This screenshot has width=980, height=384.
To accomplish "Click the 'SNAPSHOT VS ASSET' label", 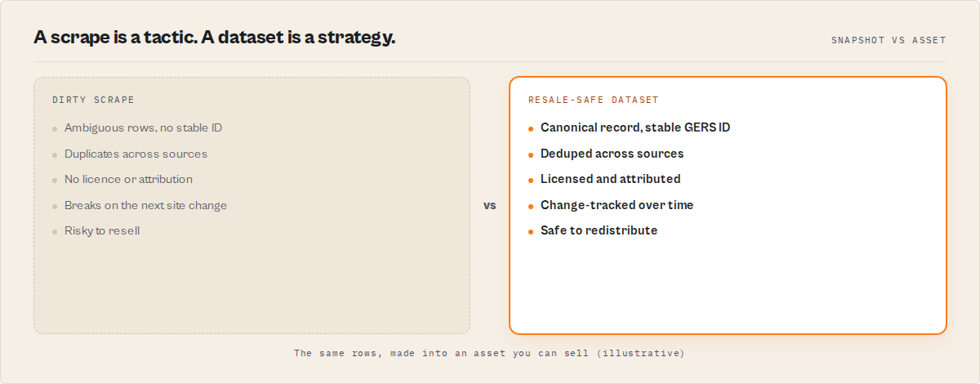I will tap(889, 40).
